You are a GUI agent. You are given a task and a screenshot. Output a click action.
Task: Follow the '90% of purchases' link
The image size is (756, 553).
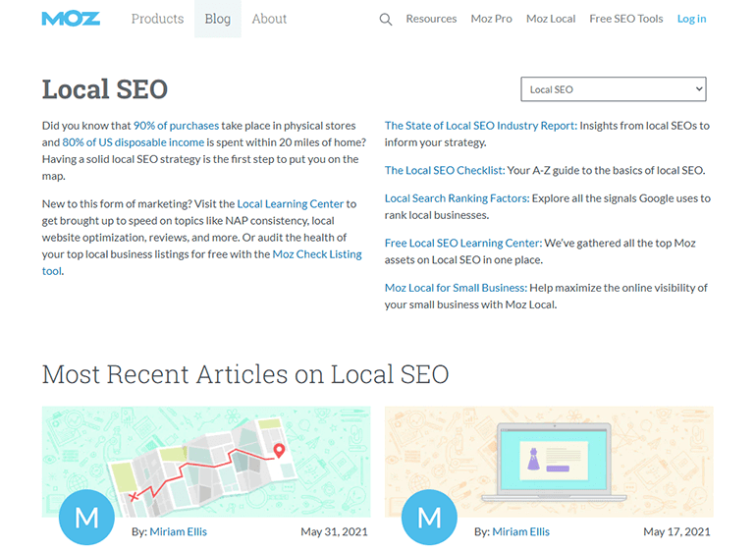176,126
